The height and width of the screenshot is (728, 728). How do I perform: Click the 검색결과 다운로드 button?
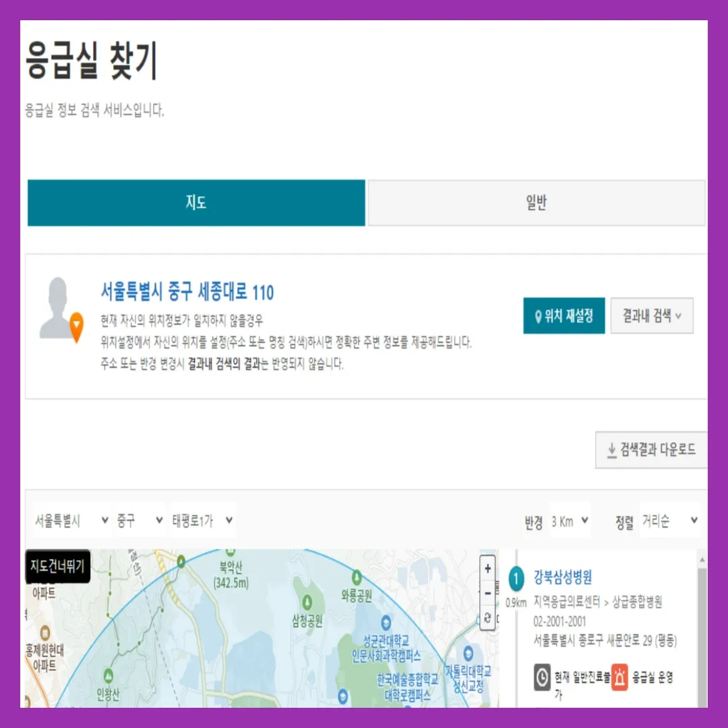tap(651, 450)
